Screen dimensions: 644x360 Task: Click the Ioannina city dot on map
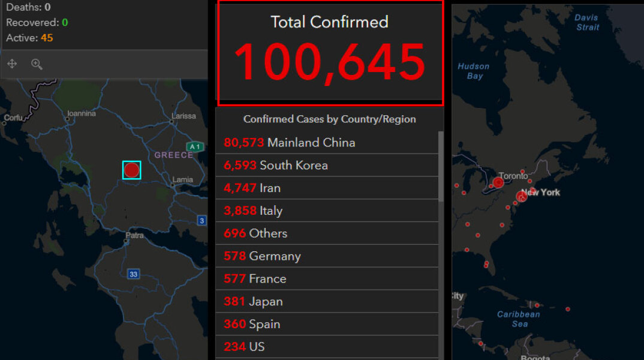pyautogui.click(x=67, y=119)
